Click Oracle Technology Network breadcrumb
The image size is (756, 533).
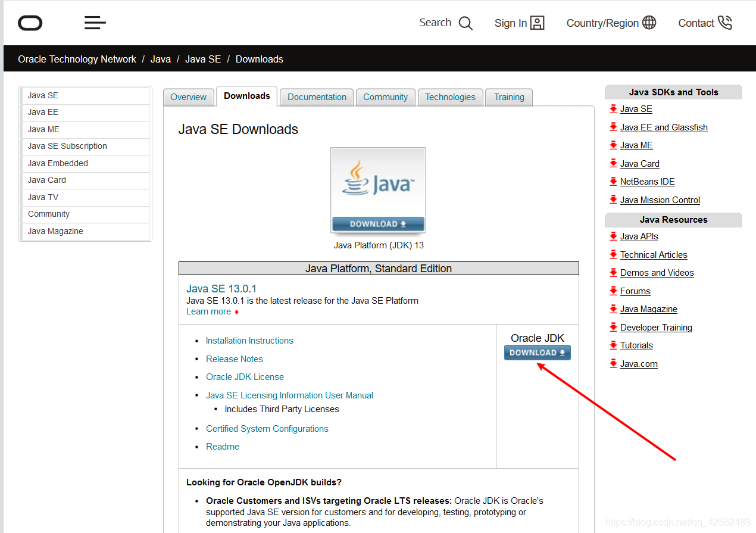77,59
